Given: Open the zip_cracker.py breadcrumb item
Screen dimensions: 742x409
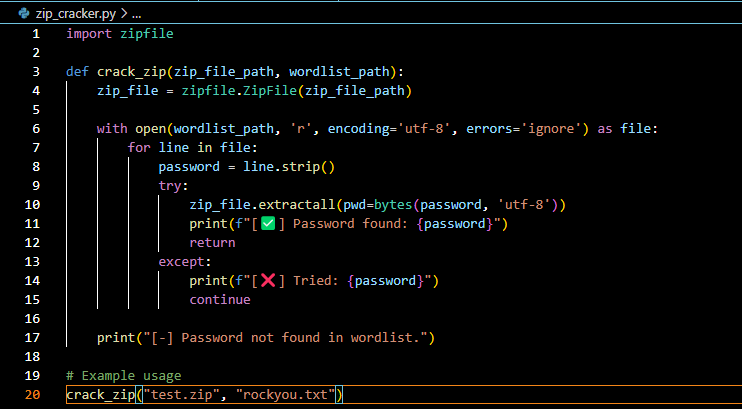Looking at the screenshot, I should 75,14.
